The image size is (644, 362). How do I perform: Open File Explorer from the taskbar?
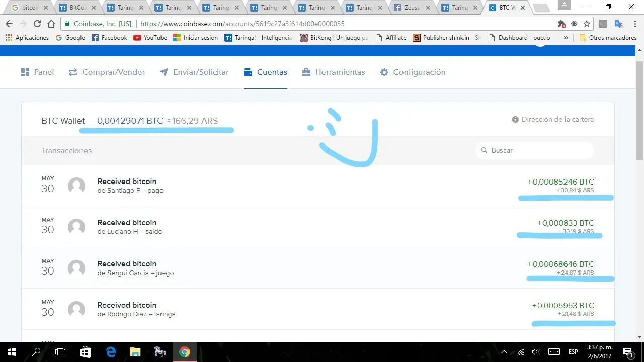pyautogui.click(x=135, y=352)
